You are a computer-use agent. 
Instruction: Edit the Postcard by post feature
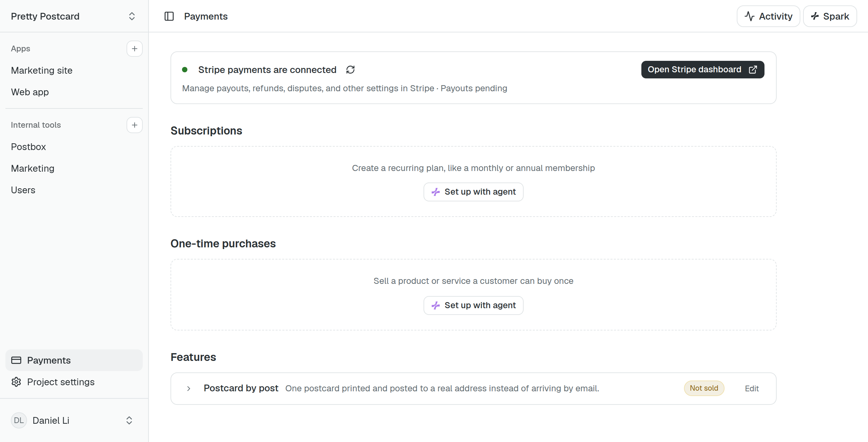coord(752,389)
